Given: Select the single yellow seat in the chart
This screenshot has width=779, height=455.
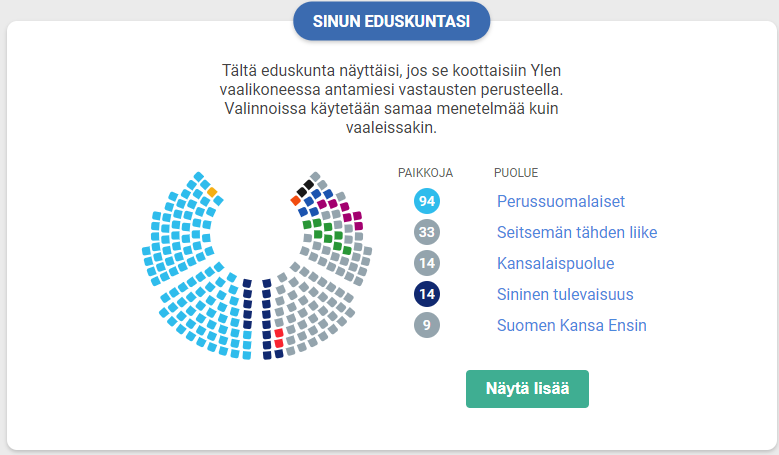Looking at the screenshot, I should (212, 191).
